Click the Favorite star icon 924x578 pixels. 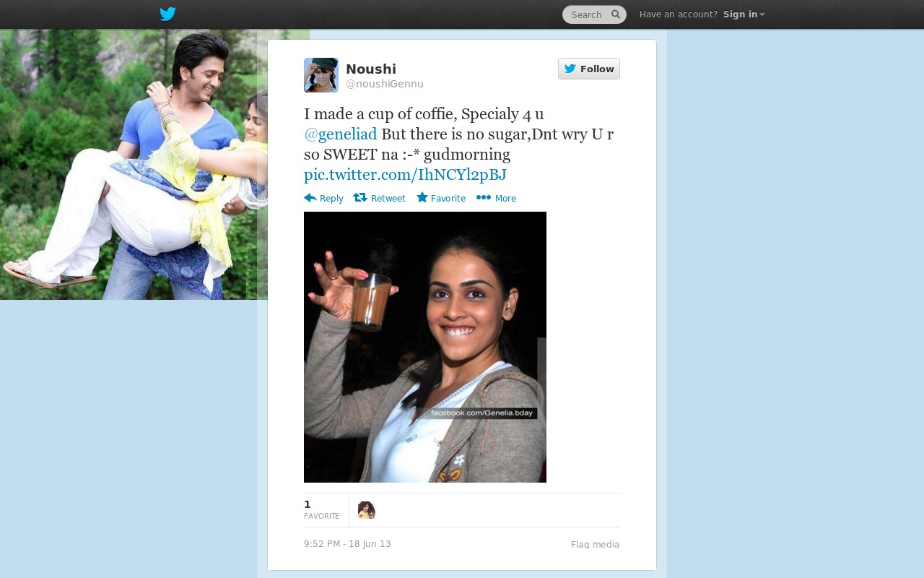tap(422, 197)
